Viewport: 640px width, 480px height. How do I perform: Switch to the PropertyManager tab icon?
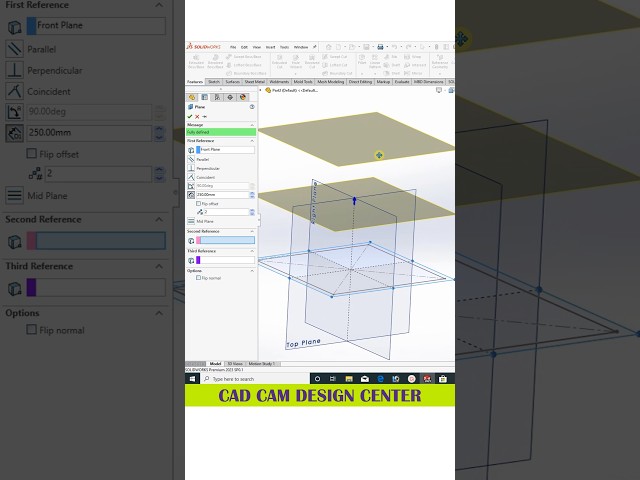click(204, 97)
